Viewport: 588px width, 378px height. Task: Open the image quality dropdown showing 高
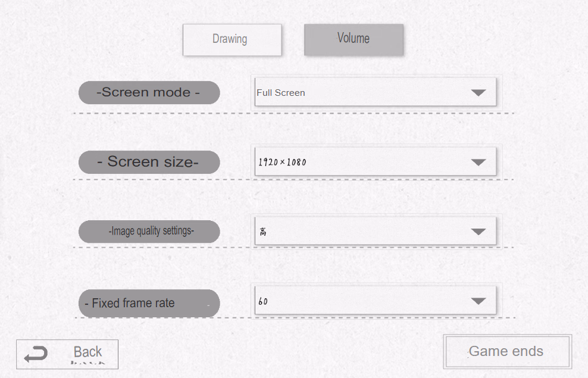point(375,231)
